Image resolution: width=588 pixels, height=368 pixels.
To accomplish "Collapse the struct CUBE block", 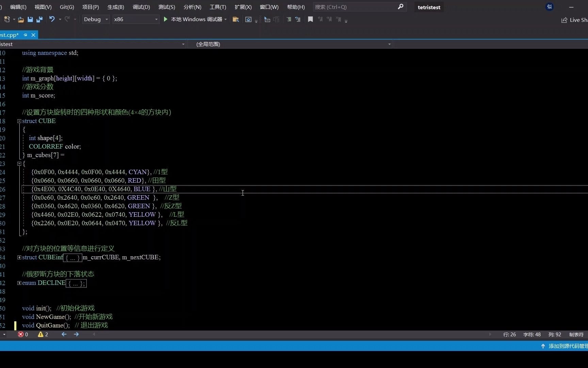I will point(19,121).
